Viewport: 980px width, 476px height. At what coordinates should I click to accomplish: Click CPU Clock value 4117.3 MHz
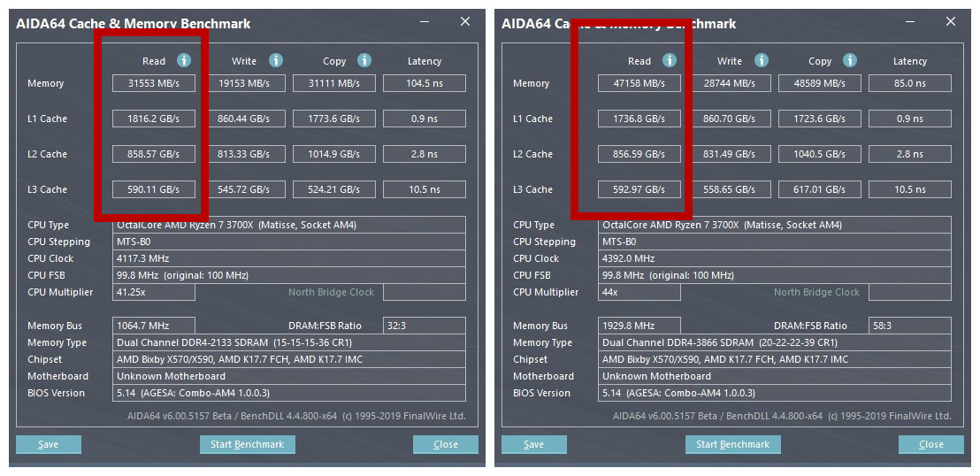pos(288,258)
